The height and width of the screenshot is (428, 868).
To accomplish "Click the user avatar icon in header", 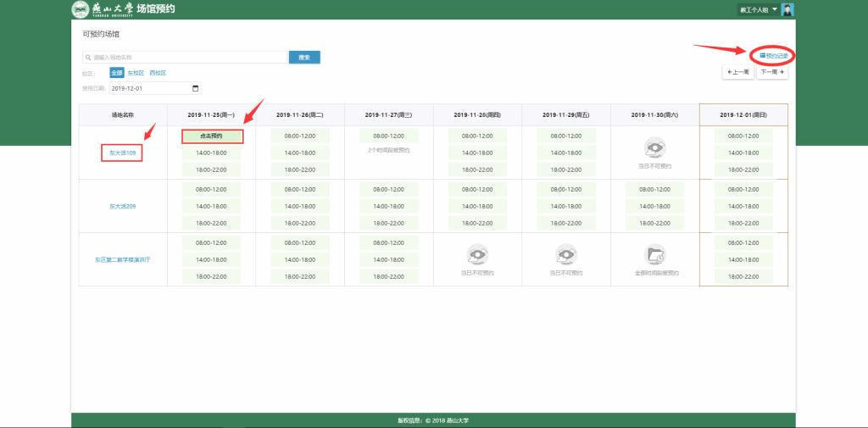I will pyautogui.click(x=787, y=10).
